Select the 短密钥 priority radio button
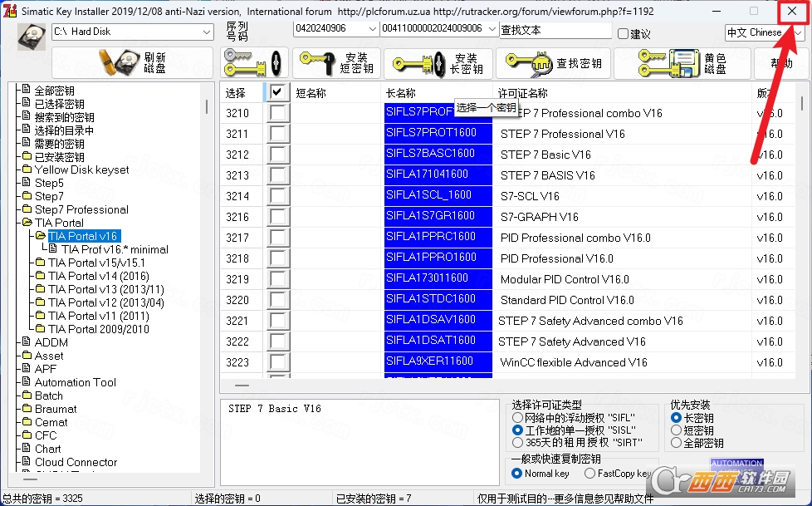Screen dimensions: 812x506 click(676, 430)
